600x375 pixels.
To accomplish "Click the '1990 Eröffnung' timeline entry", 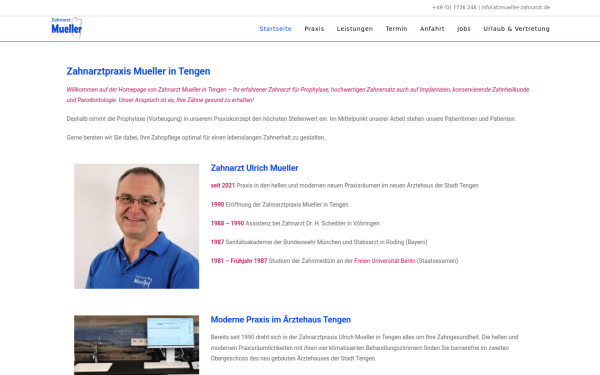I will coord(279,205).
